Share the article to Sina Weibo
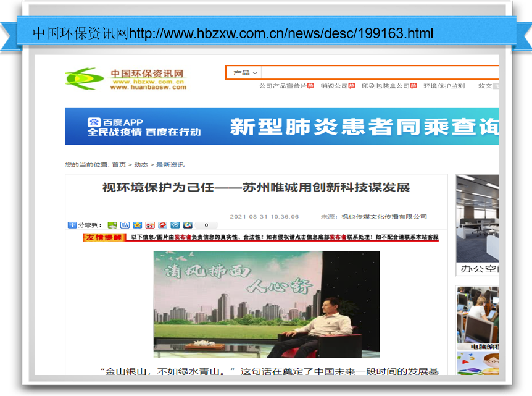532x396 pixels. [x=150, y=225]
